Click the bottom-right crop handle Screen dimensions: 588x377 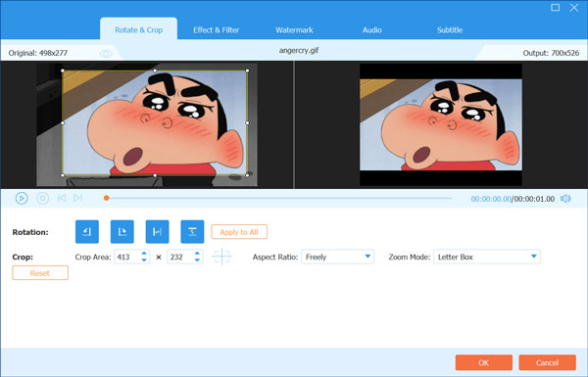(x=248, y=175)
